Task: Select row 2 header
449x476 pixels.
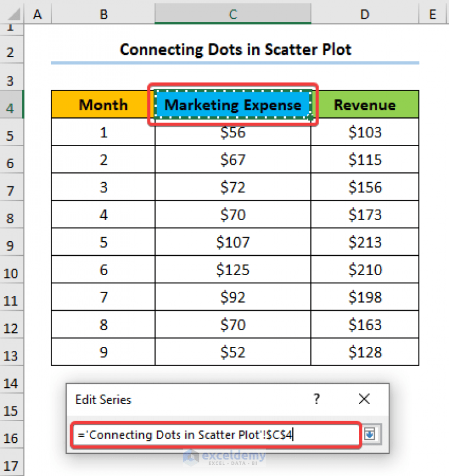Action: (x=12, y=50)
